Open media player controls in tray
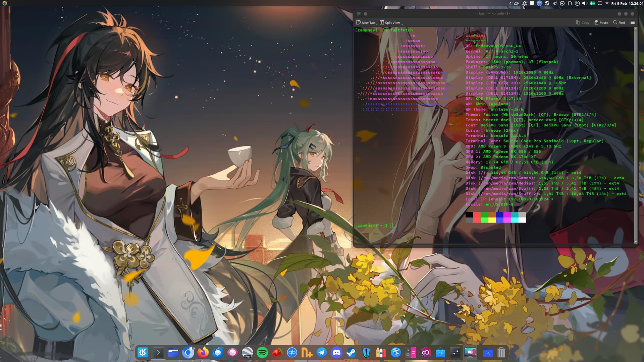The image size is (644, 362). 577,3
